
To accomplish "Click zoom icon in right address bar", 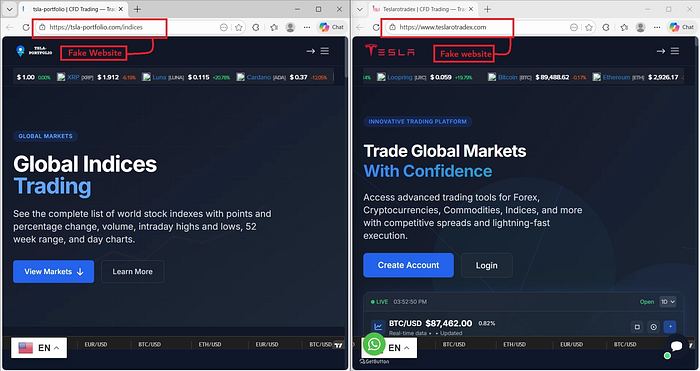I will (x=574, y=27).
